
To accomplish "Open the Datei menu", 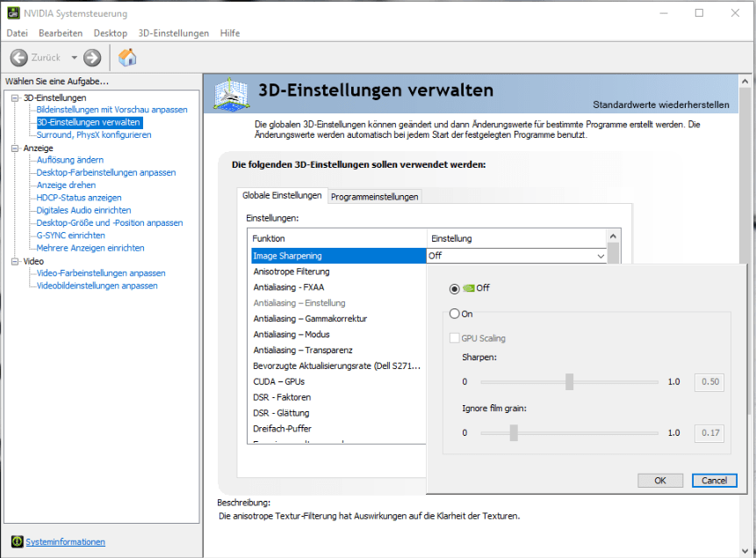I will pos(18,33).
